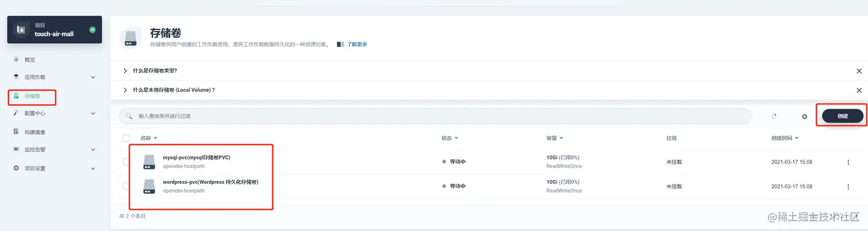
Task: Open the 构建镜像 menu item
Action: (x=34, y=132)
